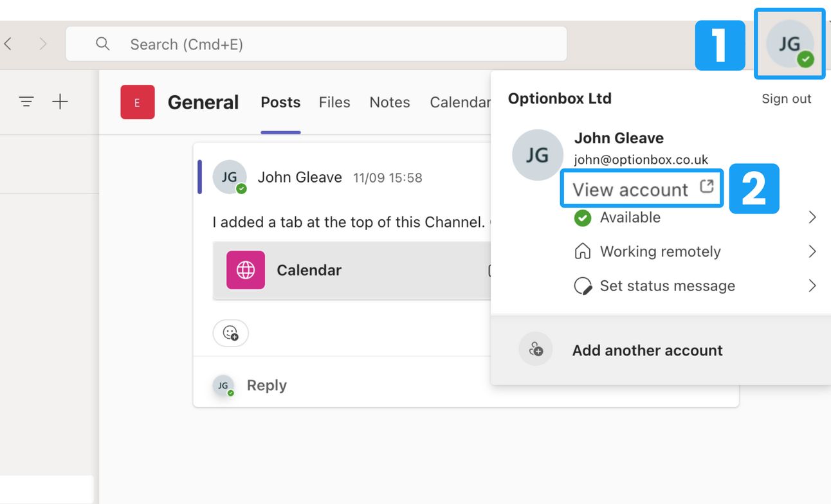Screen dimensions: 831x504
Task: Open the View account link
Action: (642, 188)
